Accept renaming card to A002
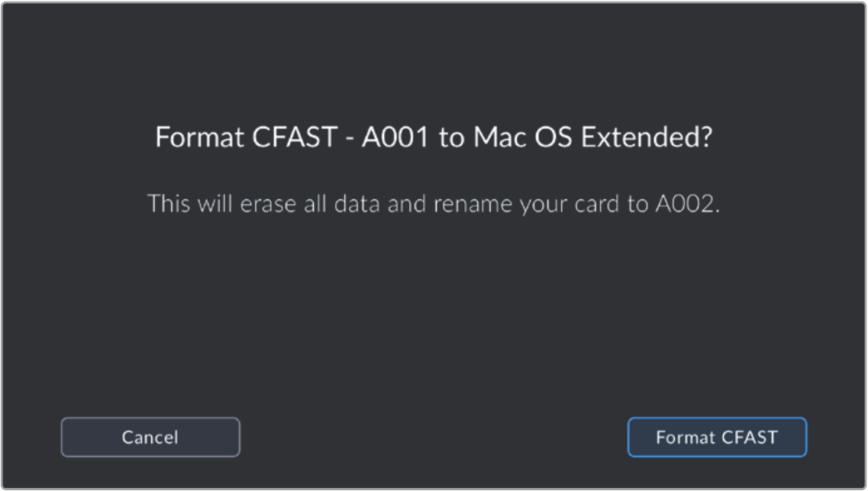The height and width of the screenshot is (491, 868). click(x=716, y=437)
